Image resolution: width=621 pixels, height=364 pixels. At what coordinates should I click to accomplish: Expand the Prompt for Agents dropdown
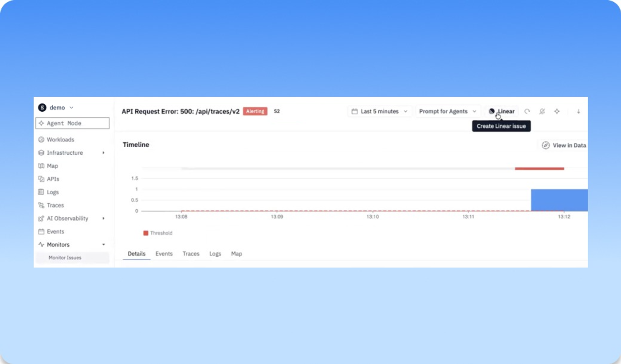[448, 111]
